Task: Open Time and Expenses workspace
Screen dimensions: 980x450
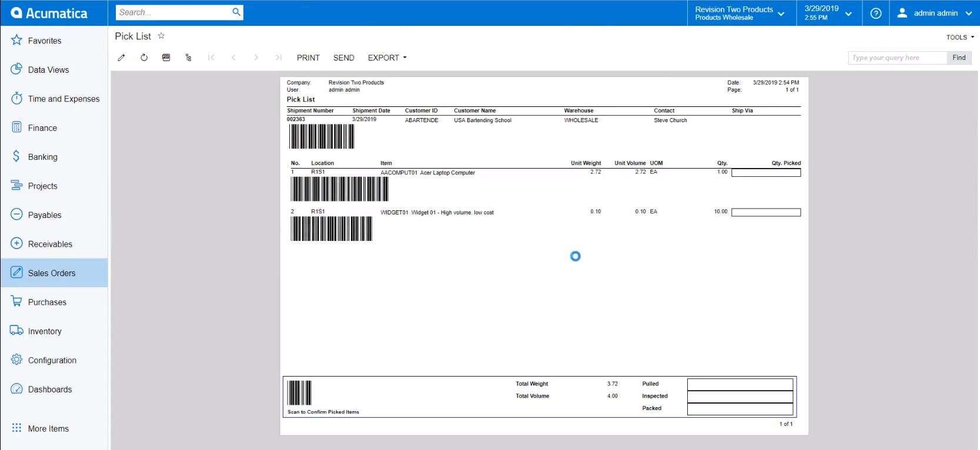Action: point(54,99)
